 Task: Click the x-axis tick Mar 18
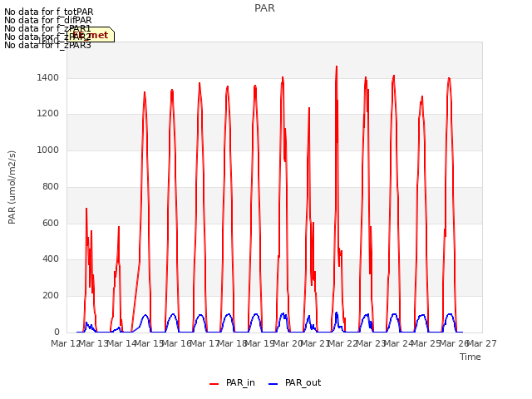click(232, 343)
